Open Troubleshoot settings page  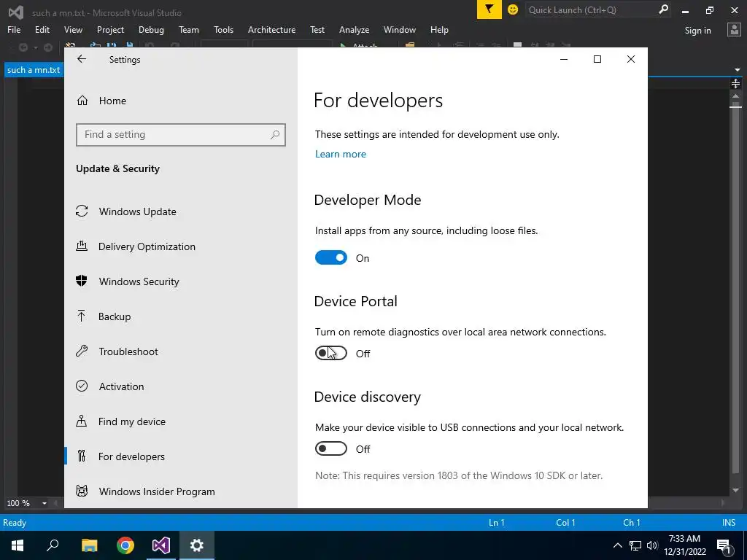[x=128, y=351]
